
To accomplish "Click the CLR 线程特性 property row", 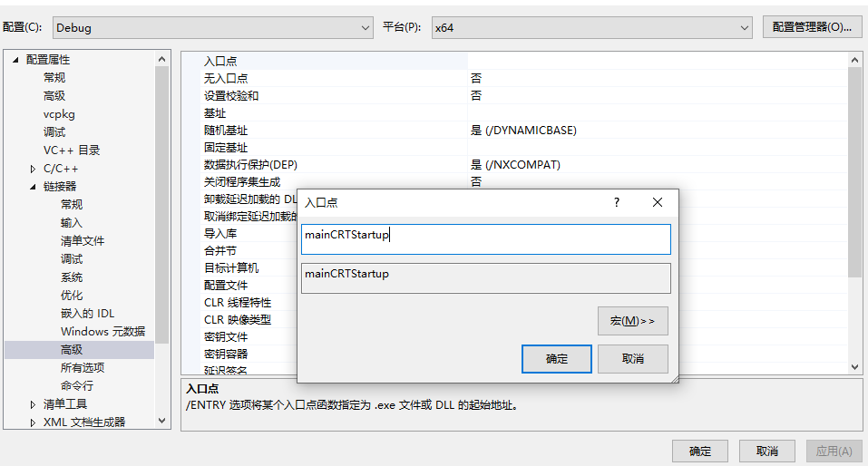I will (249, 302).
